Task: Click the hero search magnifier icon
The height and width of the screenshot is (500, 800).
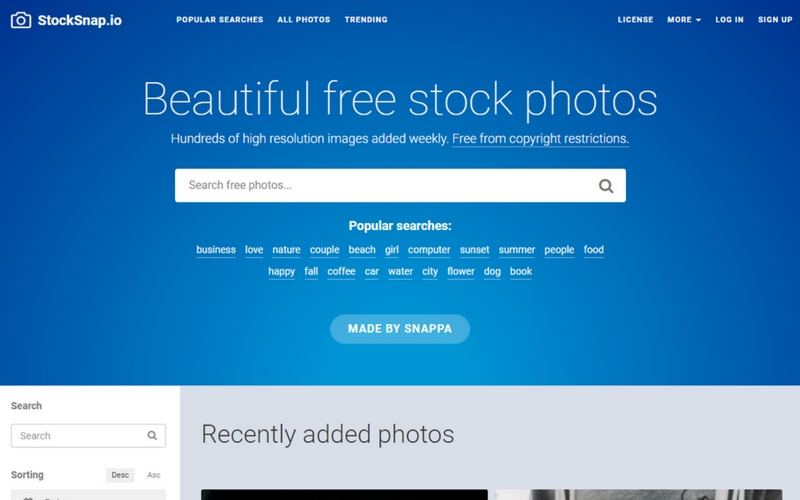Action: (x=606, y=186)
